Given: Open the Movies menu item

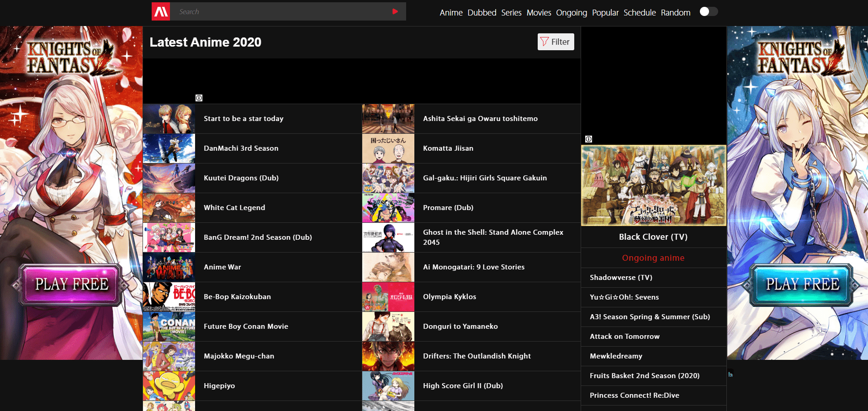Looking at the screenshot, I should click(x=539, y=13).
